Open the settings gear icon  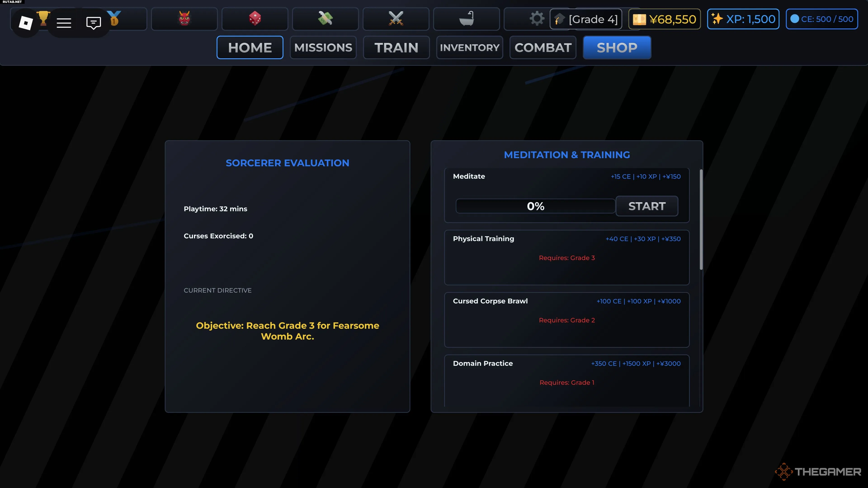pos(536,19)
